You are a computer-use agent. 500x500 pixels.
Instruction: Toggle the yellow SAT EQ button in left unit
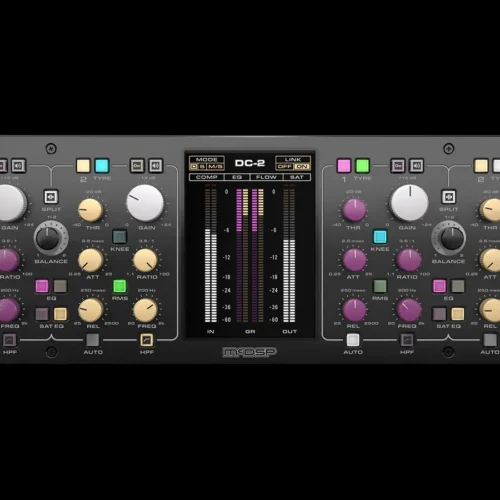tap(60, 314)
